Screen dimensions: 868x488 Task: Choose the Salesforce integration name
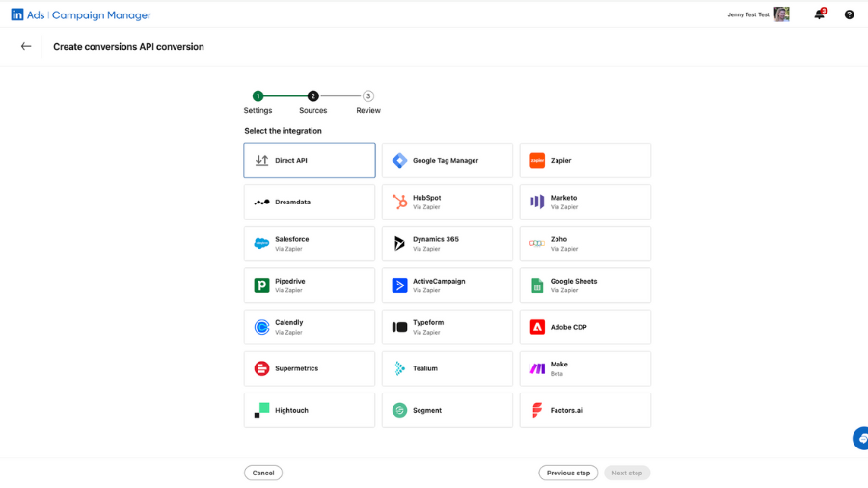291,239
